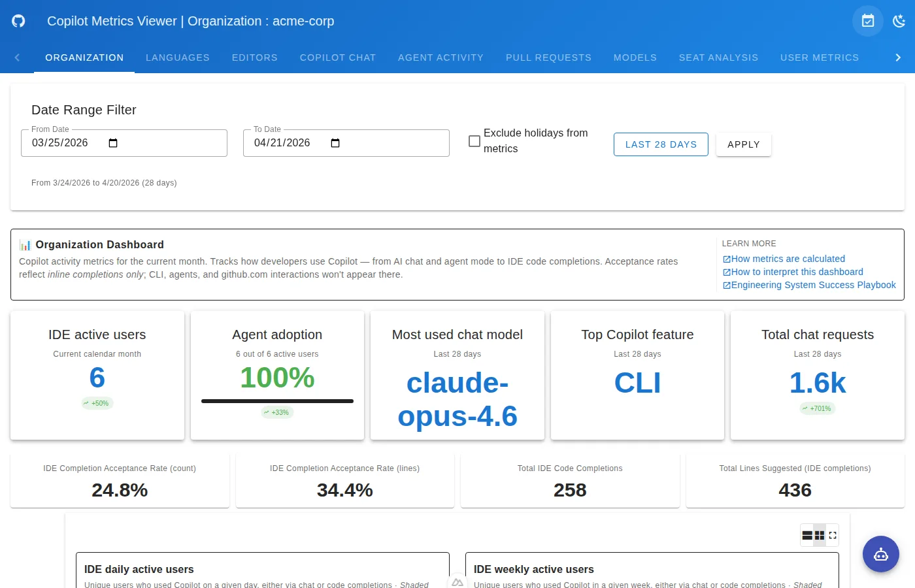Click the '258' Total IDE Code Completions value
The height and width of the screenshot is (588, 915).
[x=570, y=491]
